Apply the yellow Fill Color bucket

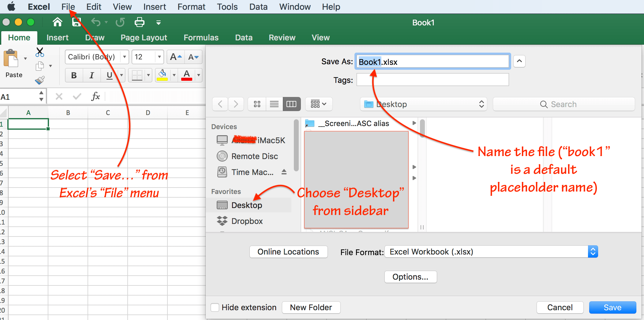162,75
